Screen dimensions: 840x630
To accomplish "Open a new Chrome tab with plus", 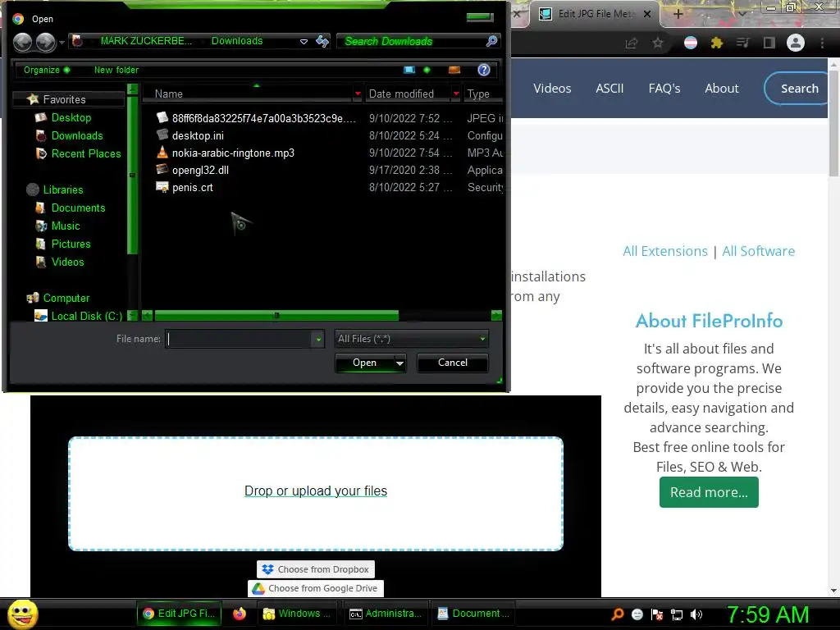I will pos(678,14).
